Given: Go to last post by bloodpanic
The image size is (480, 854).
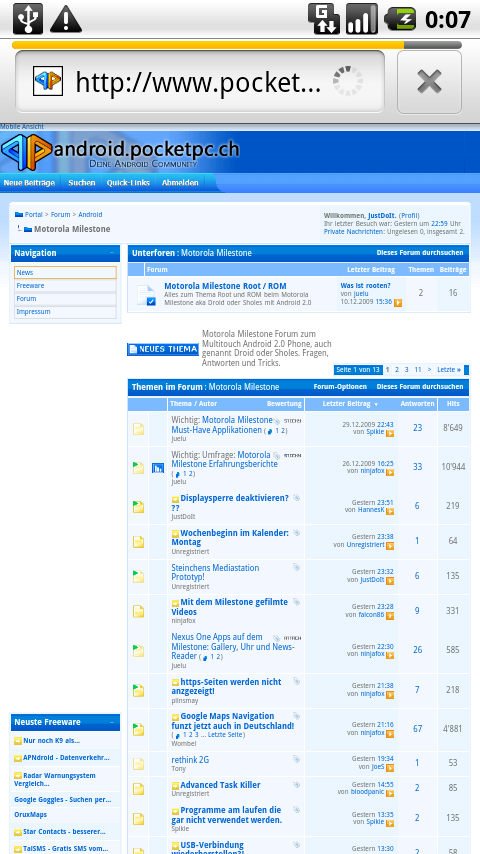Looking at the screenshot, I should point(390,793).
